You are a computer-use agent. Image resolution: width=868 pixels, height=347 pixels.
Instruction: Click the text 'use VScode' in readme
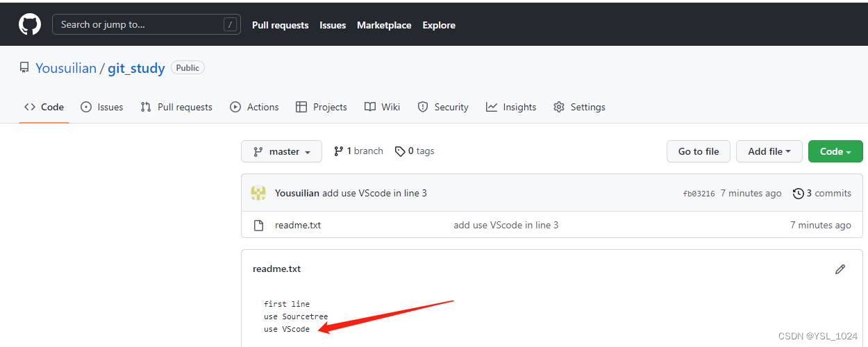287,329
